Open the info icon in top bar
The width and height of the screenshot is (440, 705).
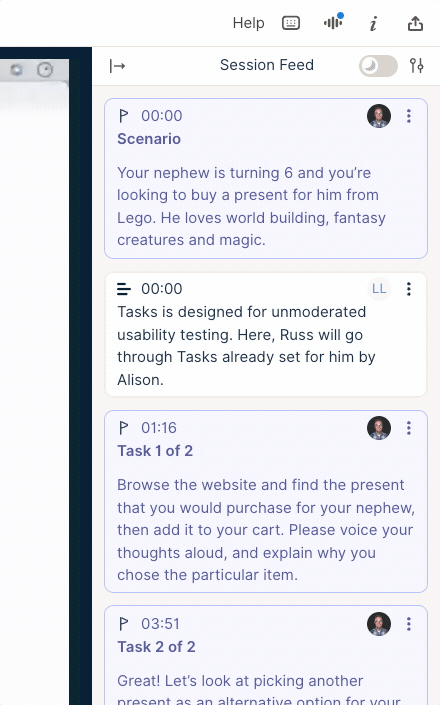373,23
